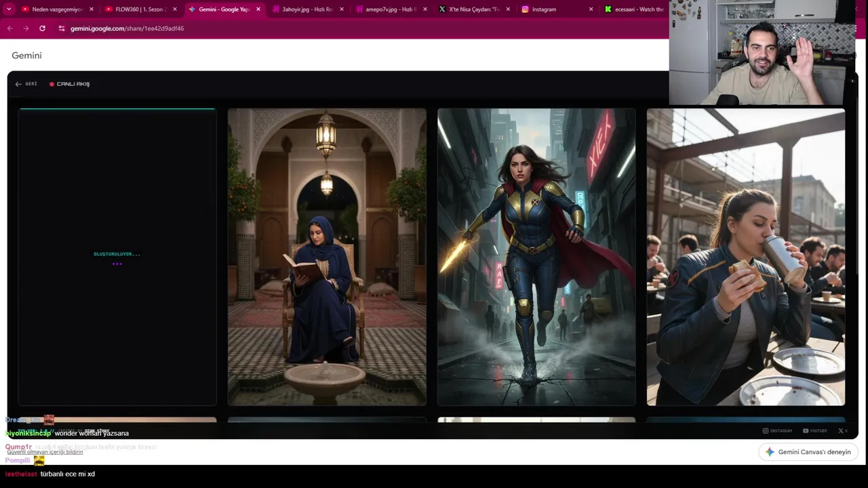This screenshot has width=868, height=488.
Task: Click chat message 'wonder woman yazsana'
Action: click(x=92, y=433)
